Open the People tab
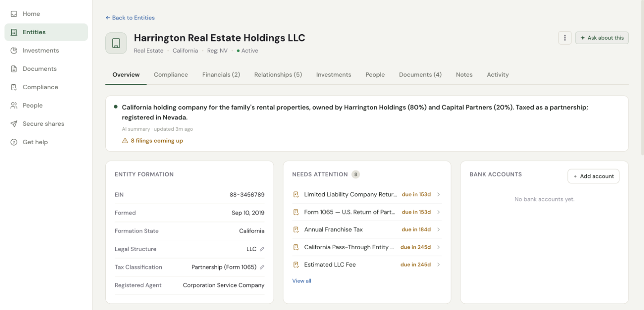The width and height of the screenshot is (644, 310). (x=375, y=75)
